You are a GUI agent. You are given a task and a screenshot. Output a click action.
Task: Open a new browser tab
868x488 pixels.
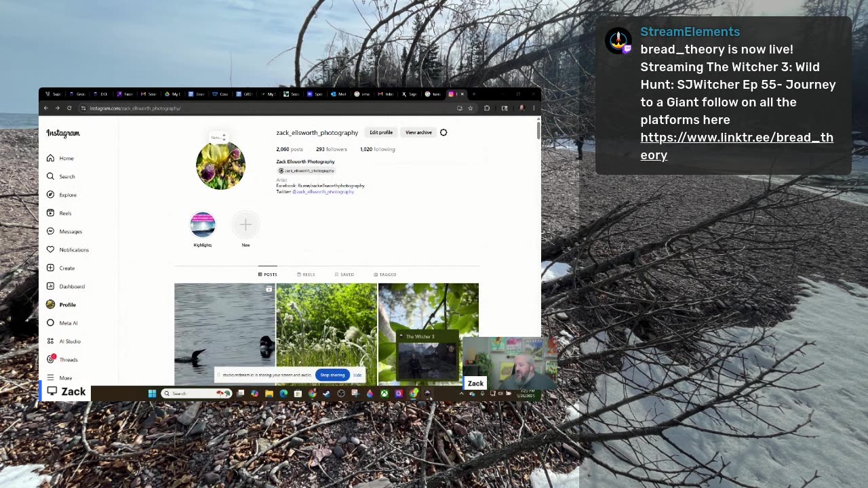(x=473, y=94)
